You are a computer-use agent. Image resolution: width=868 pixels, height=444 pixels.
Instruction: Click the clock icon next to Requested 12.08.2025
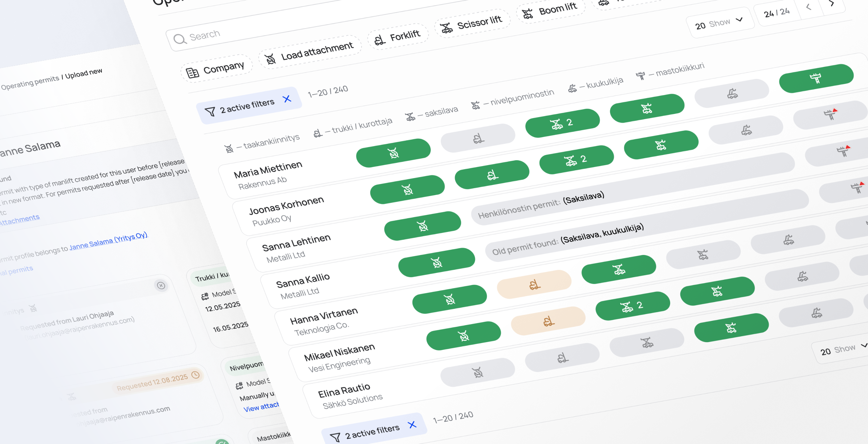pyautogui.click(x=195, y=375)
